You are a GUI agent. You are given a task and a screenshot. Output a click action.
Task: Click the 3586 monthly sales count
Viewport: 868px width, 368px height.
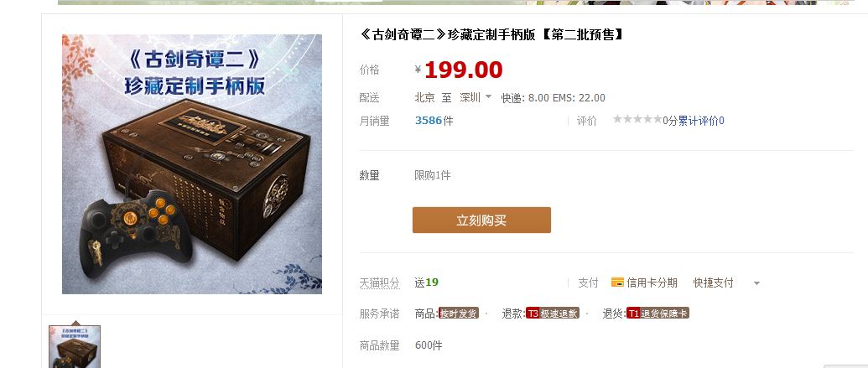(428, 121)
